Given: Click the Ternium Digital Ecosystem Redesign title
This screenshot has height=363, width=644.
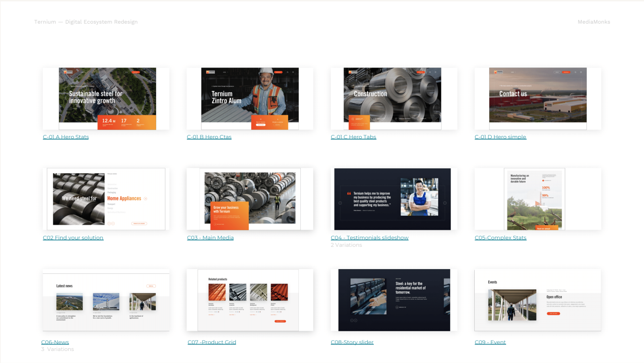Looking at the screenshot, I should [86, 22].
